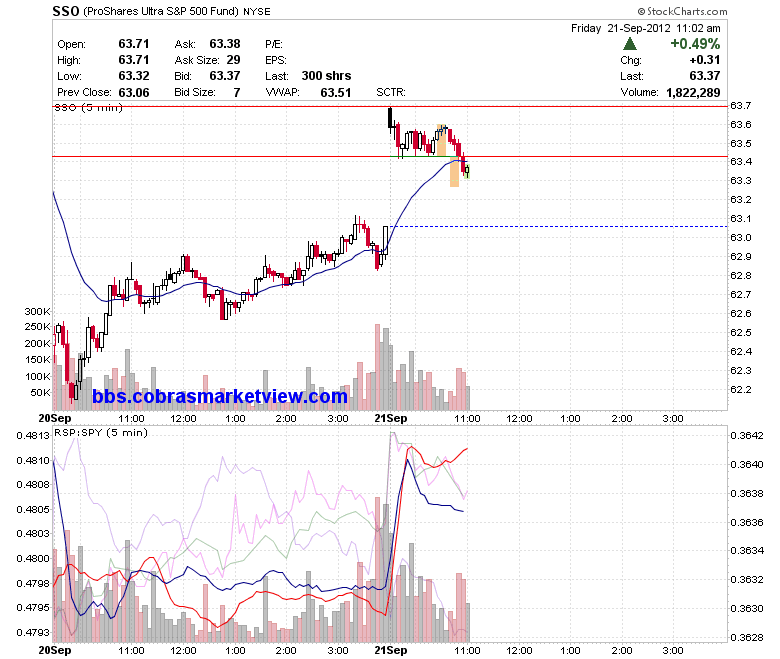Click the +0.49% percent change
Image resolution: width=780 pixels, height=659 pixels.
click(x=695, y=44)
